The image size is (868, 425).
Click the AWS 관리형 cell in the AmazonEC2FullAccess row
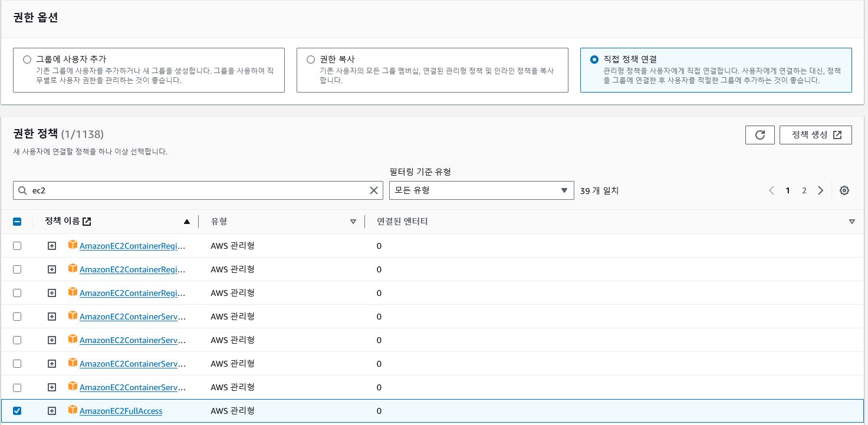233,411
